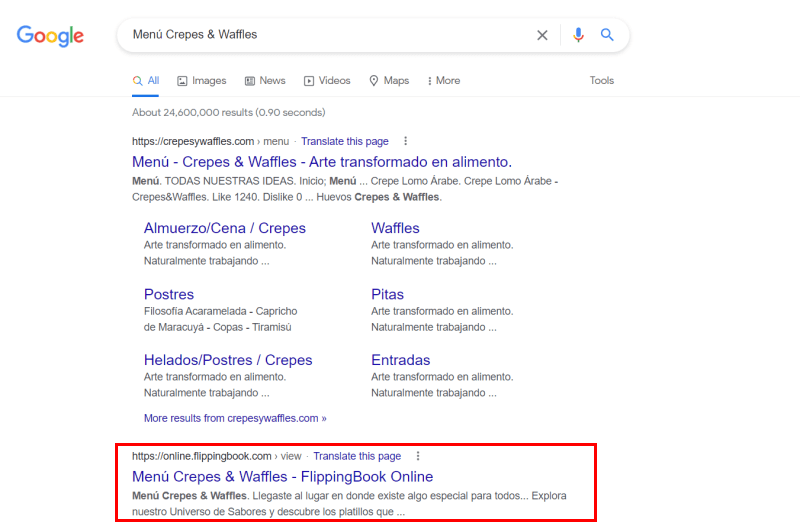Open search Tools
The image size is (800, 523).
point(602,81)
